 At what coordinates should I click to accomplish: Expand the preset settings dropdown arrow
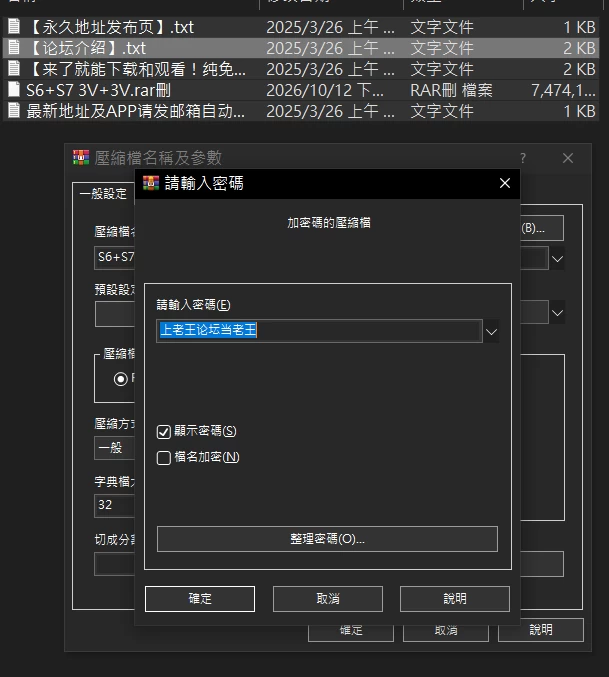click(557, 312)
